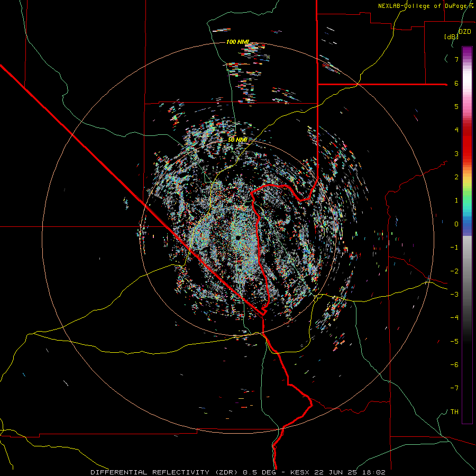The image size is (476, 476).
Task: Click the 4 value on color scale
Action: 456,130
